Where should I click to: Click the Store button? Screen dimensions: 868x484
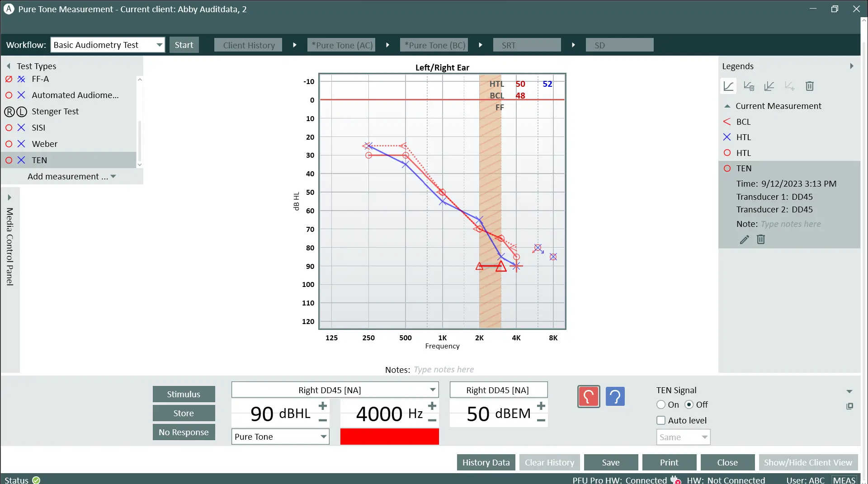click(x=184, y=413)
